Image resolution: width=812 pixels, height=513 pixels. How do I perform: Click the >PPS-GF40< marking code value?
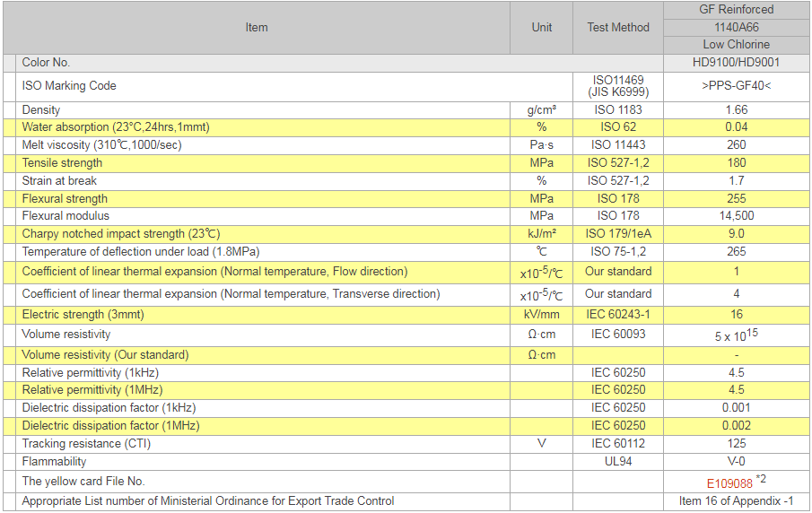tap(736, 86)
